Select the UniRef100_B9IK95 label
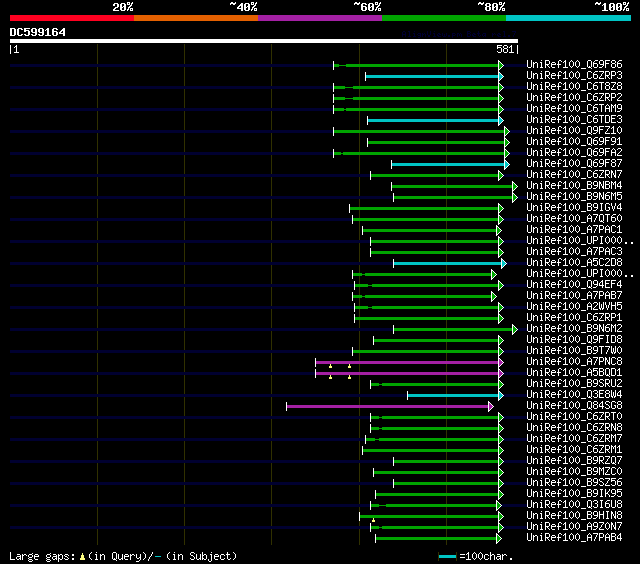Viewport: 640px width, 564px height. [574, 494]
